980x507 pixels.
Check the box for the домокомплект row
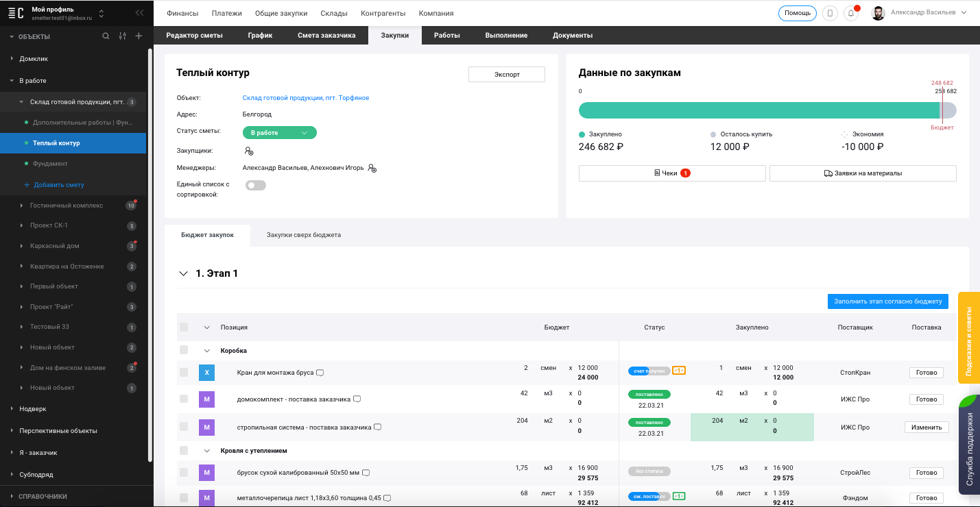184,399
